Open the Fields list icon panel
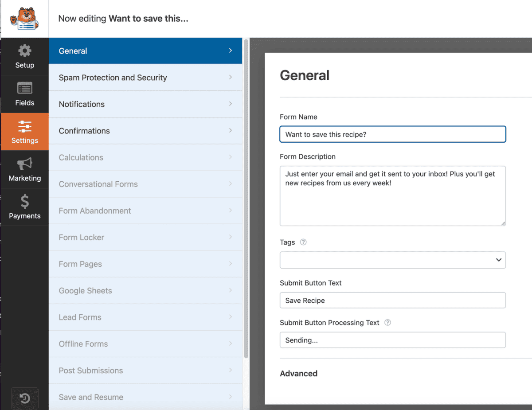The height and width of the screenshot is (410, 532). 24,94
